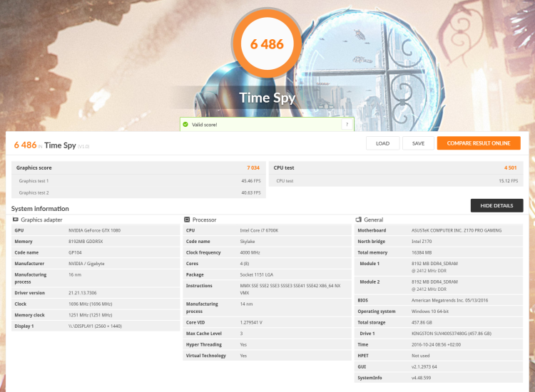The height and width of the screenshot is (392, 535).
Task: Click Graphics test 2 row 40.63 FPS
Action: [x=138, y=192]
